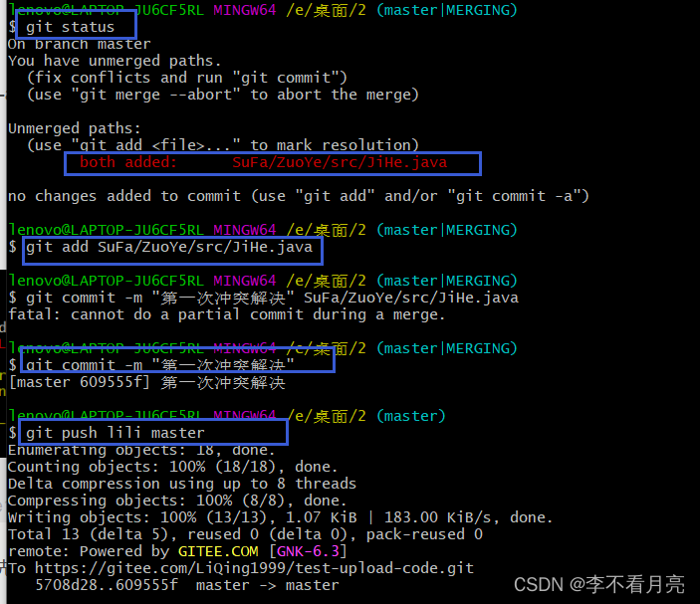Click the 'Enumerating objects: 18, done.' line
Screen dimensions: 700x604
[x=141, y=450]
